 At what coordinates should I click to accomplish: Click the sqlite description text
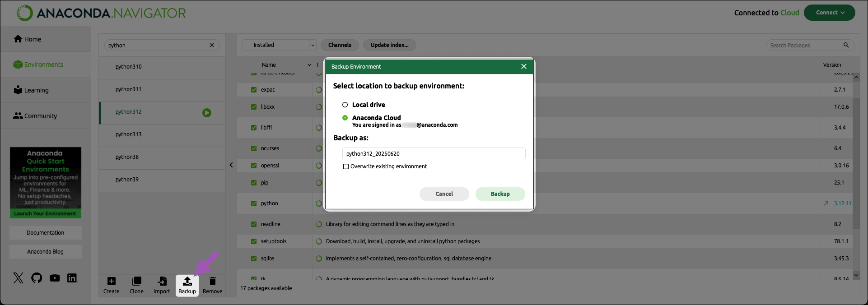pyautogui.click(x=409, y=259)
